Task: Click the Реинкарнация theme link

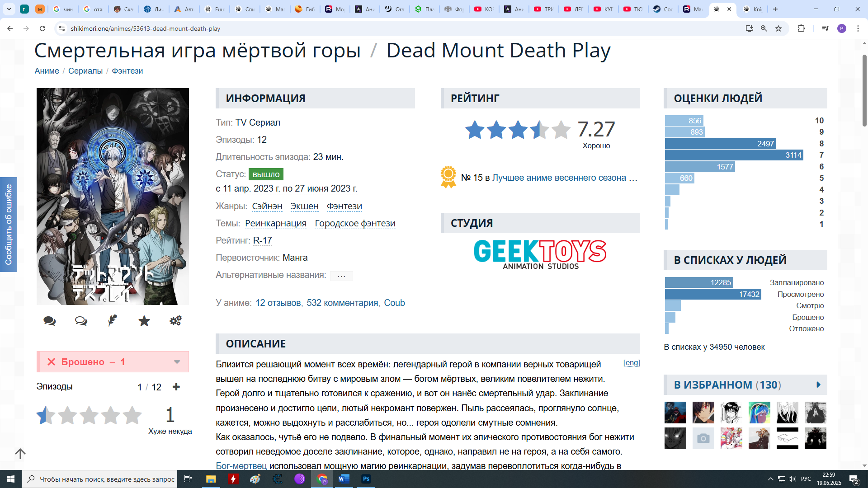Action: (x=275, y=223)
